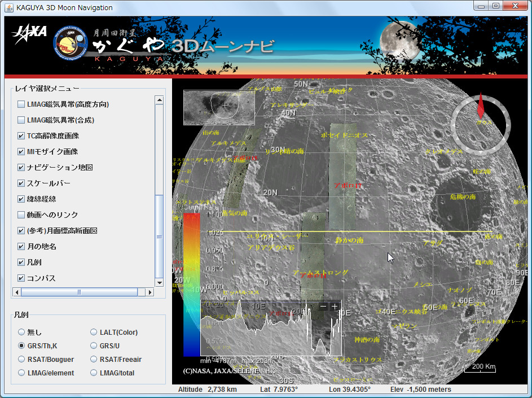
Task: Click the JAXA logo in banner
Action: click(x=29, y=34)
